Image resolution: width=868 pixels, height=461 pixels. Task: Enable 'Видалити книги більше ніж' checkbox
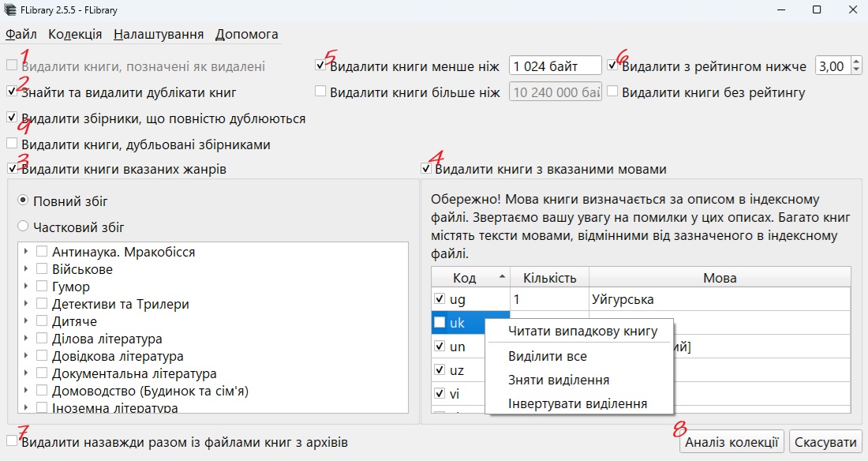point(320,91)
